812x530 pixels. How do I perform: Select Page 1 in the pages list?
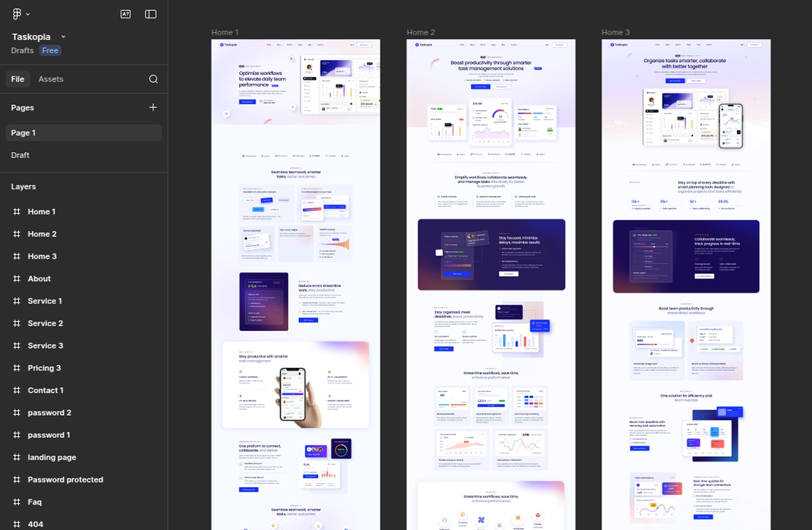(x=84, y=132)
